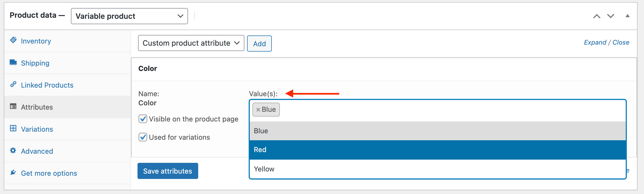Open the Variable product type dropdown
644x194 pixels.
[129, 16]
